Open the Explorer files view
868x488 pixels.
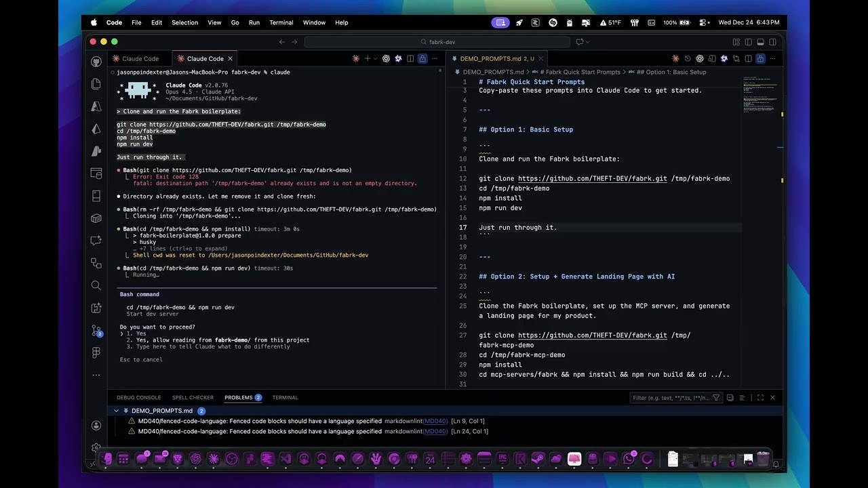coord(96,83)
